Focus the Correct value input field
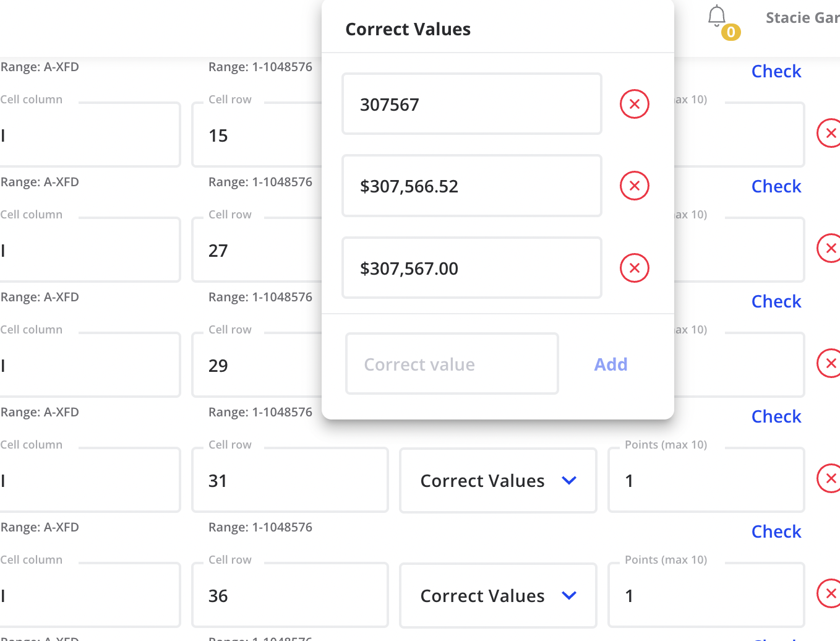The width and height of the screenshot is (840, 641). (x=452, y=364)
